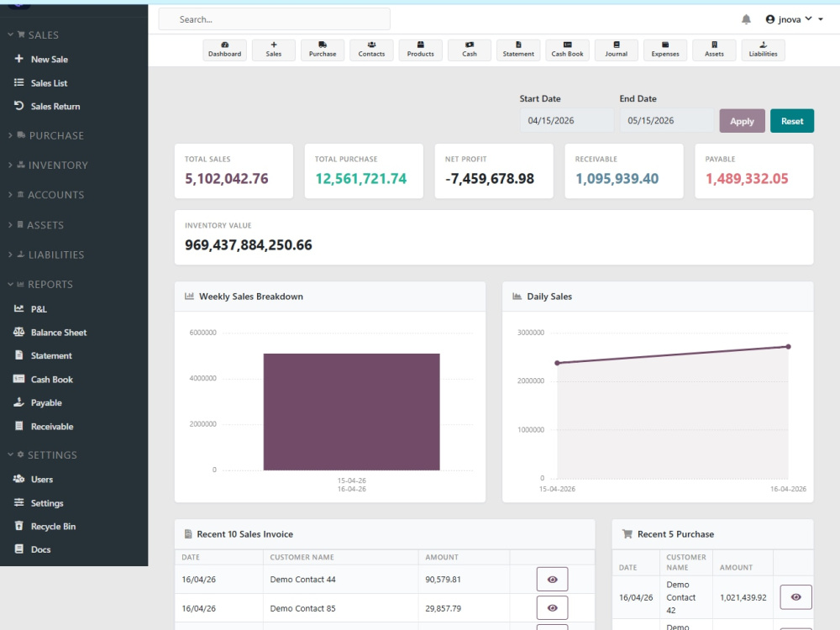The width and height of the screenshot is (840, 630).
Task: Open Balance Sheet in the sidebar
Action: click(x=50, y=332)
